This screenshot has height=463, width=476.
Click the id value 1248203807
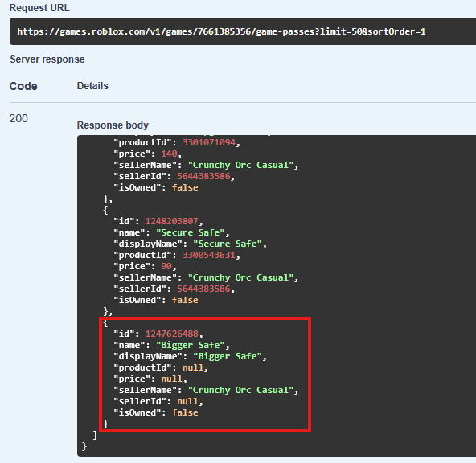point(171,221)
